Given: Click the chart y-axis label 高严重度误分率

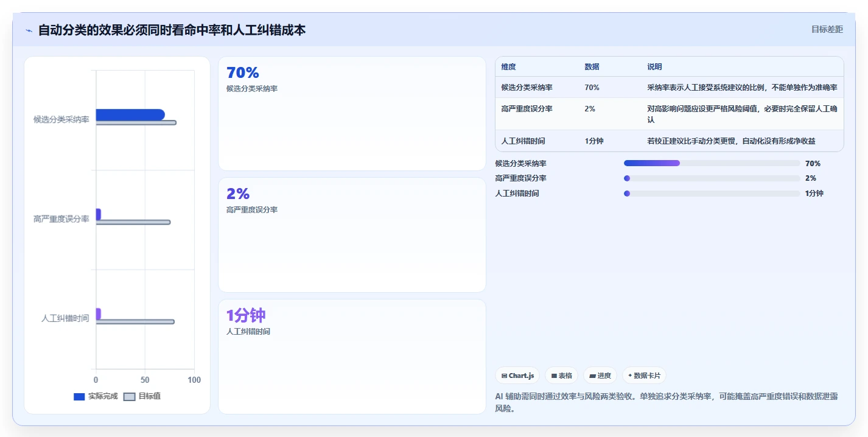Looking at the screenshot, I should click(x=61, y=219).
